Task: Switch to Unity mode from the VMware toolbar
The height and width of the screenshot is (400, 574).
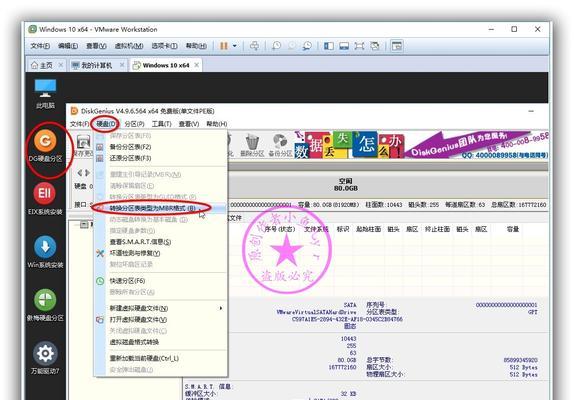Action: point(374,46)
